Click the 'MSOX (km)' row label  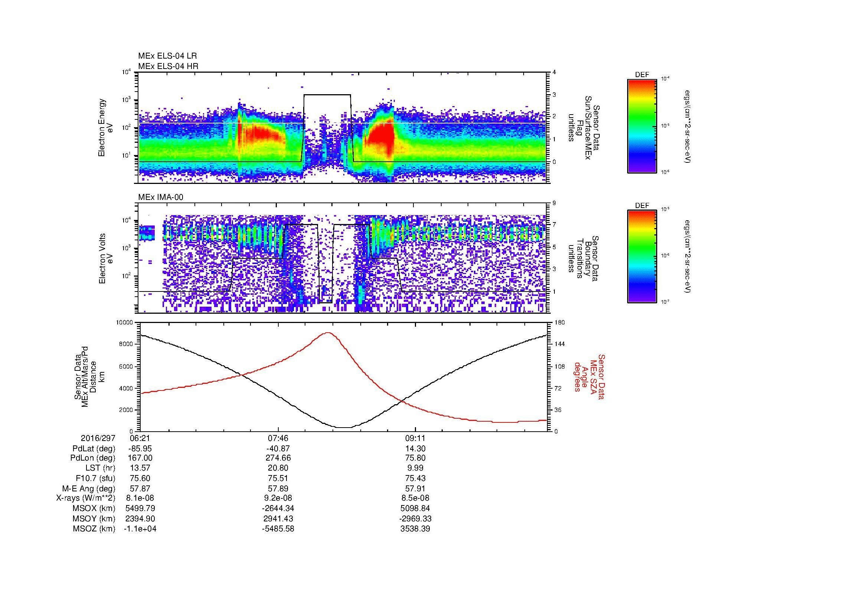pyautogui.click(x=94, y=509)
